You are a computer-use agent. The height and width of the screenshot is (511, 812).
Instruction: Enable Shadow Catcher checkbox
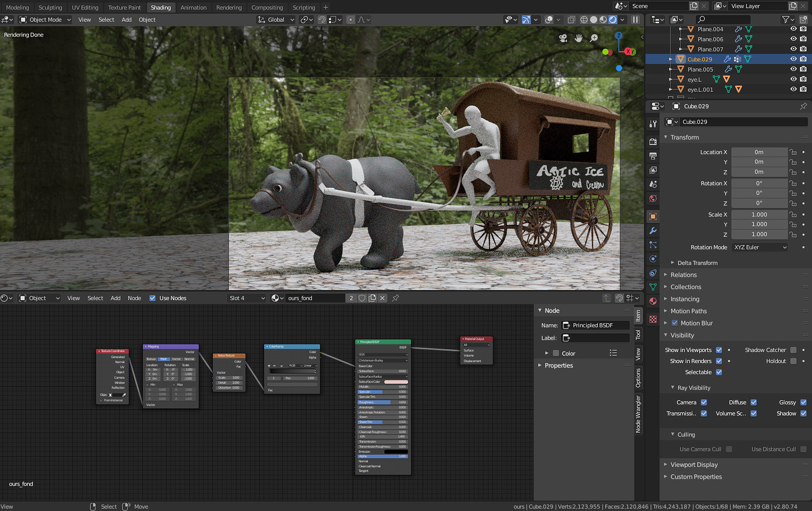point(793,350)
